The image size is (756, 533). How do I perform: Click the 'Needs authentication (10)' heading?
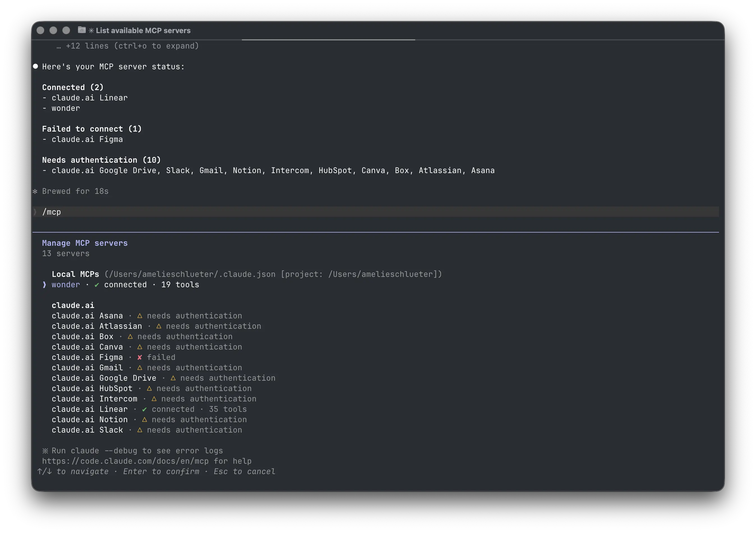[102, 160]
